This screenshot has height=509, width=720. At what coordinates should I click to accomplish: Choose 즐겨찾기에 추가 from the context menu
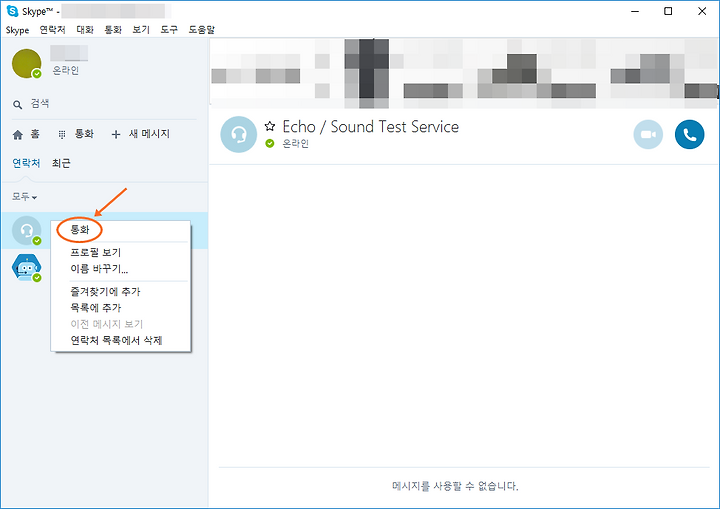105,291
